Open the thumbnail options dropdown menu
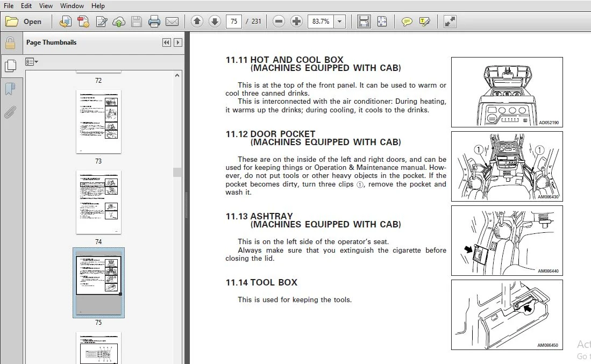 32,62
